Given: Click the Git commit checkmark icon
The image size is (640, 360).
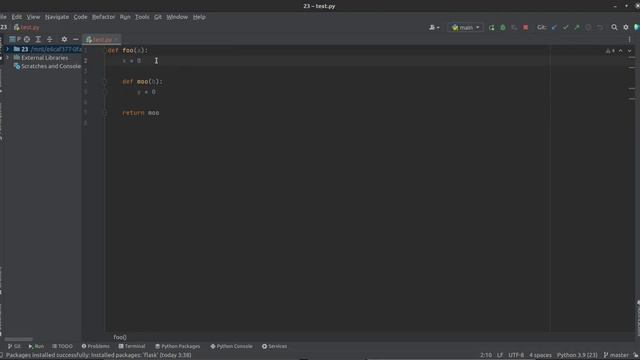Looking at the screenshot, I should [565, 27].
